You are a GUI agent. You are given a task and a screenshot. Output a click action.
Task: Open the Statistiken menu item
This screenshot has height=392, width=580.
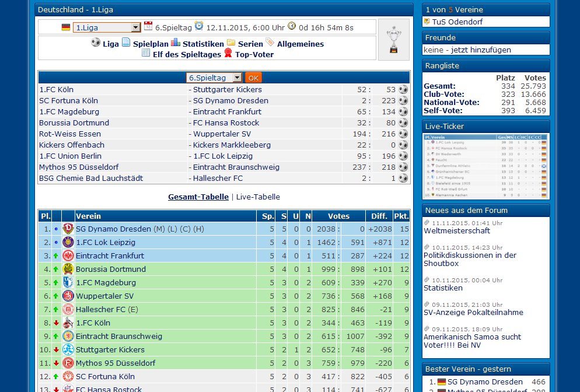203,44
